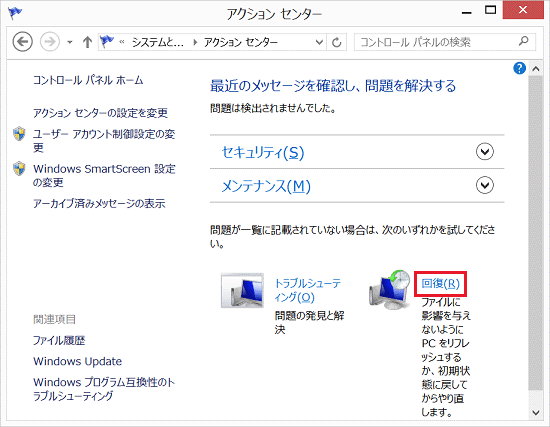Open アクション センターの設定を変更 link

100,113
